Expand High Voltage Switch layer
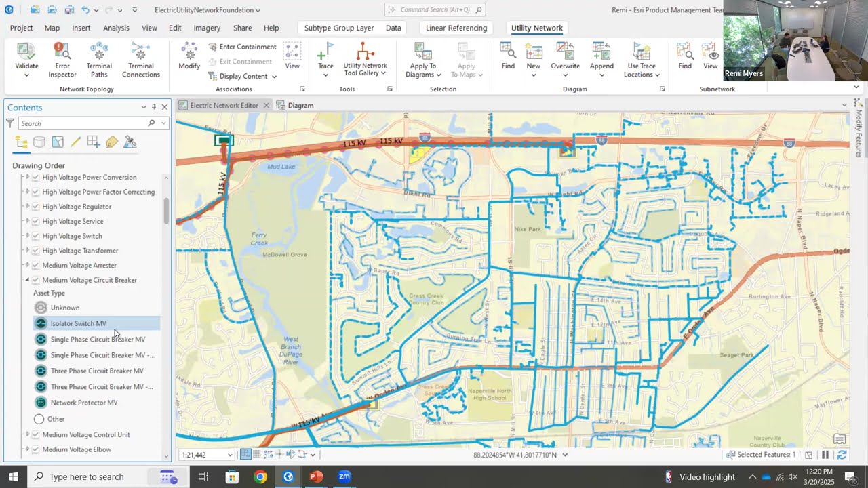The height and width of the screenshot is (488, 868). tap(27, 236)
